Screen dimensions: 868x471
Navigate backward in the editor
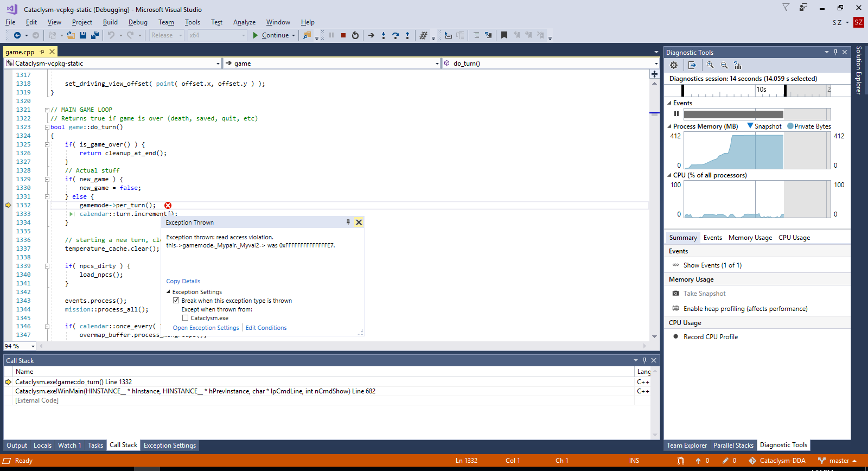tap(17, 35)
